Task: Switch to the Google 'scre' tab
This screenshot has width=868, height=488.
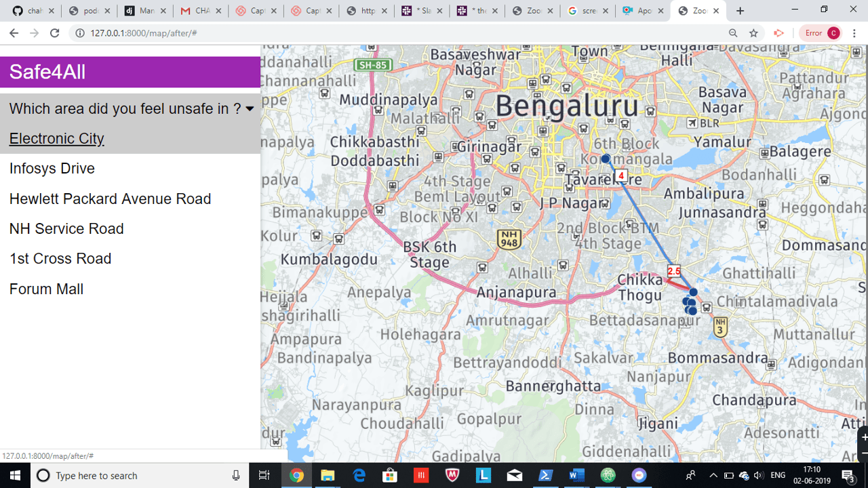Action: pos(587,11)
